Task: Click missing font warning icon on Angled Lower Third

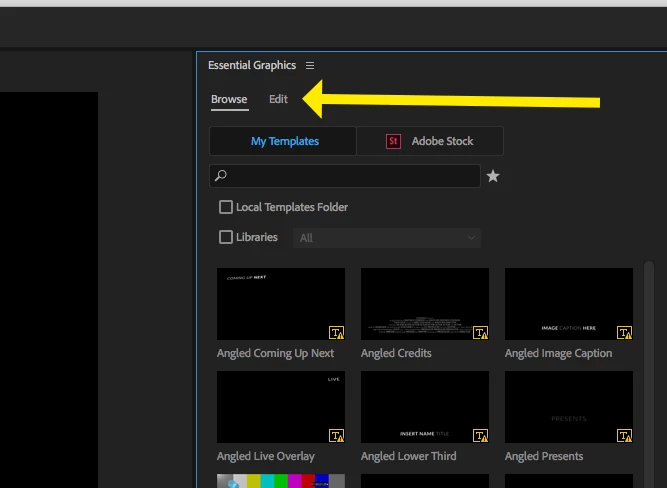Action: click(480, 436)
